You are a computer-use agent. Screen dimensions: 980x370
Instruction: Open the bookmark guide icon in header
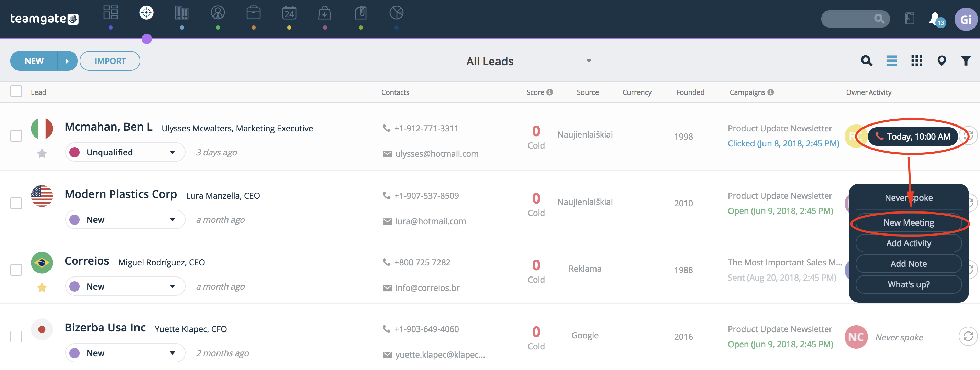[909, 19]
